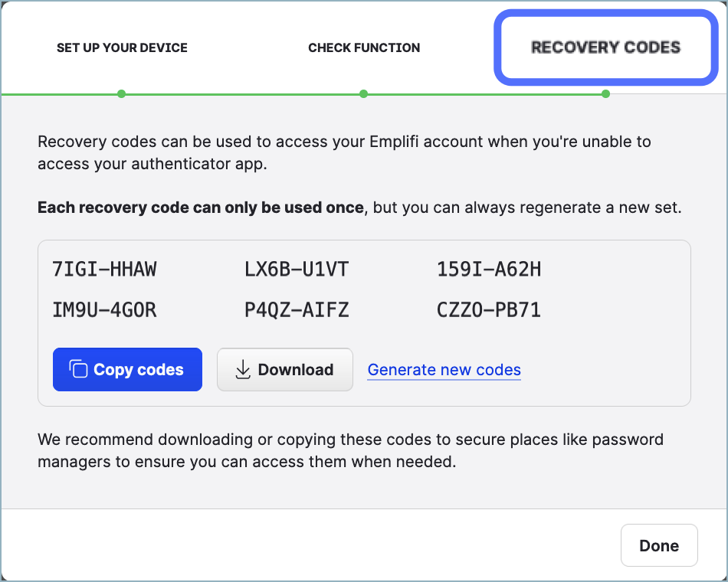
Task: Copy the recovery codes
Action: click(x=127, y=369)
